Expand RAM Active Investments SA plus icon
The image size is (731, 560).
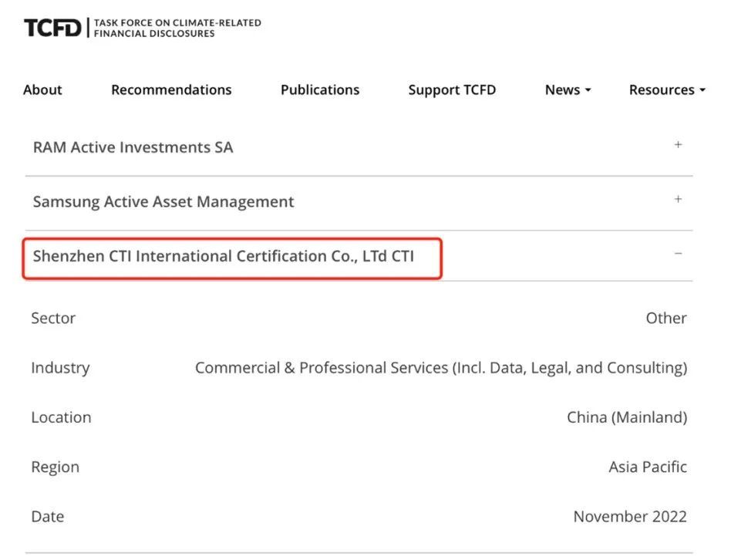(679, 145)
